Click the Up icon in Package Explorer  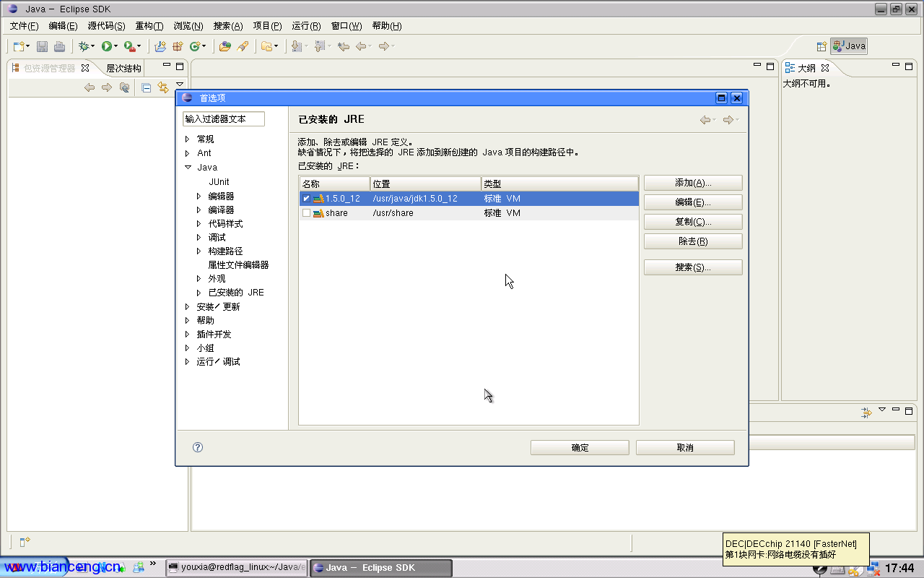[124, 87]
